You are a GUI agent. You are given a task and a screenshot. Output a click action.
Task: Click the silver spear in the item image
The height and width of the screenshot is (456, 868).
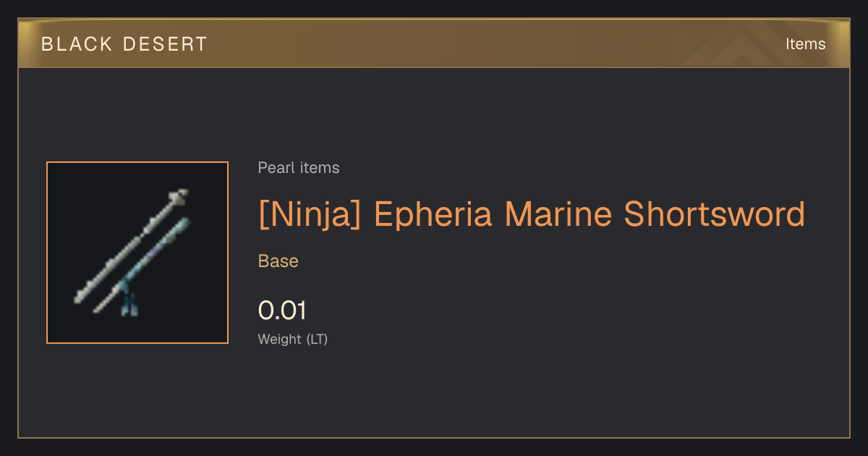click(130, 247)
